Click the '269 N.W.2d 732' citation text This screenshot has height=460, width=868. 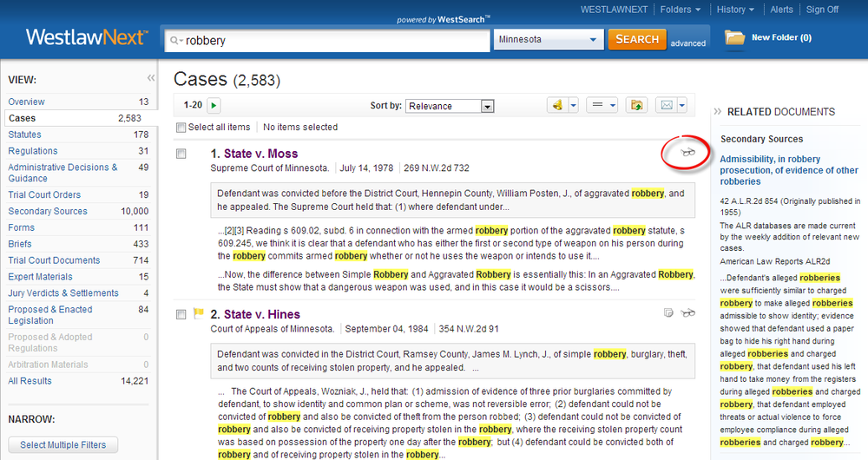[x=437, y=168]
